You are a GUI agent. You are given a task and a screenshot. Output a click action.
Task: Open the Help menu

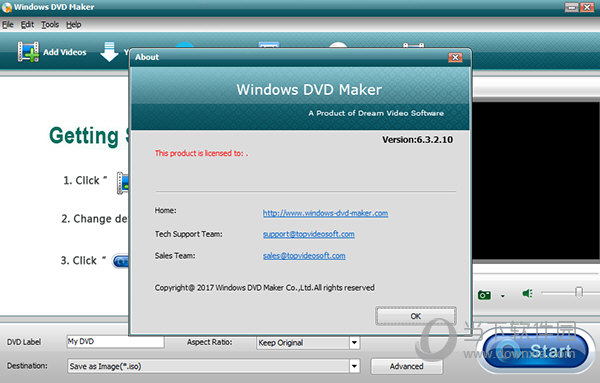tap(73, 24)
